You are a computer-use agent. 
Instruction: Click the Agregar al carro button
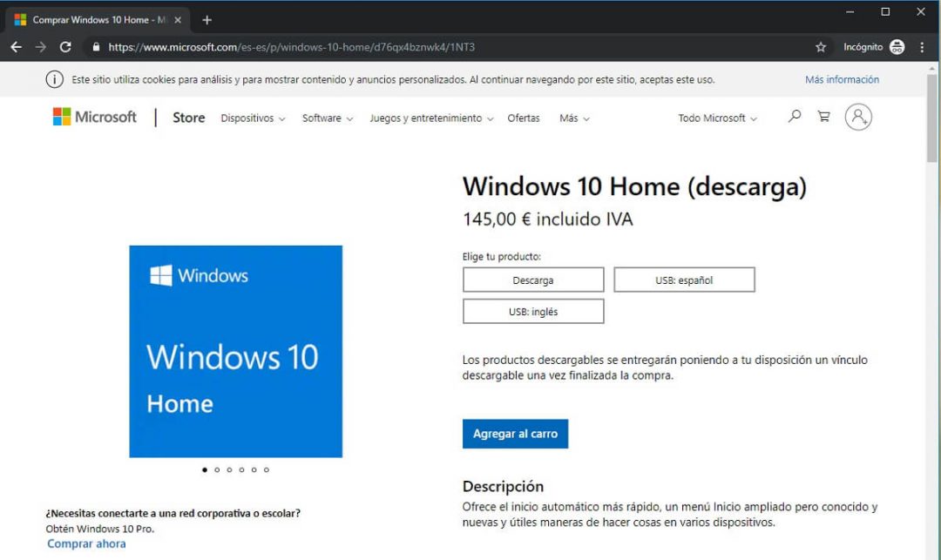515,433
